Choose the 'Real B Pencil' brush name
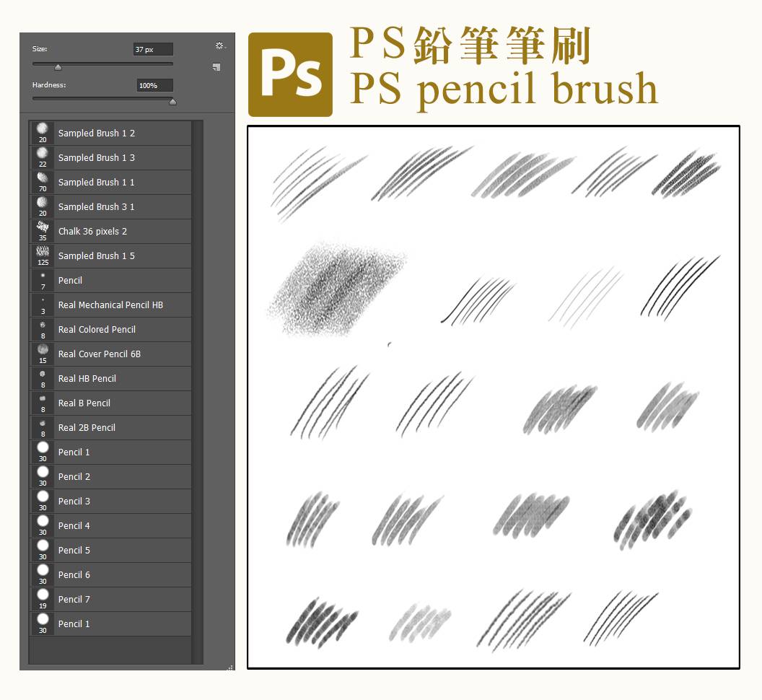This screenshot has width=762, height=700. (84, 403)
